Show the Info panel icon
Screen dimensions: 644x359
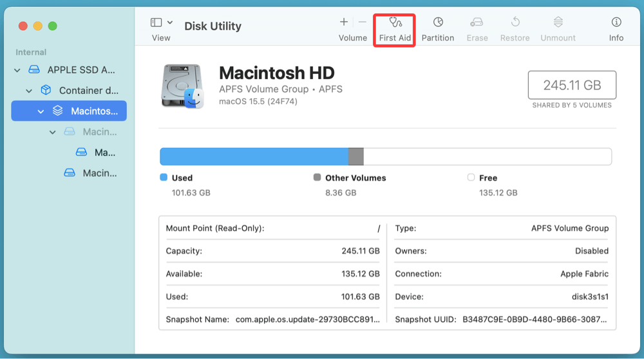coord(616,22)
